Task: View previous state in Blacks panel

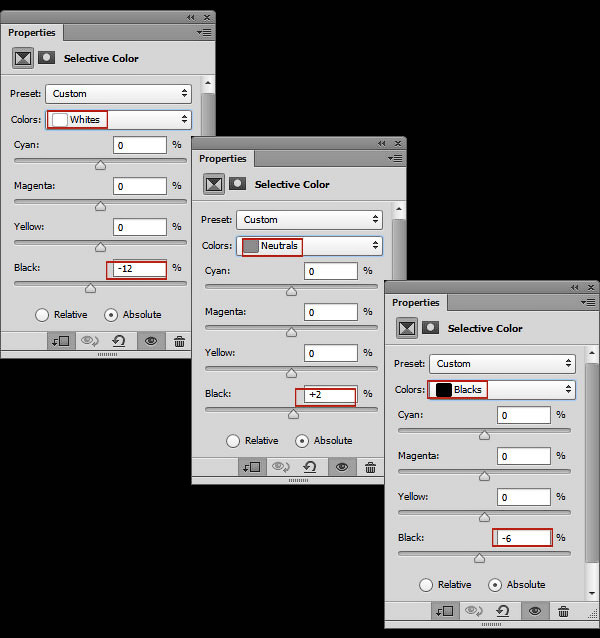Action: click(x=473, y=611)
